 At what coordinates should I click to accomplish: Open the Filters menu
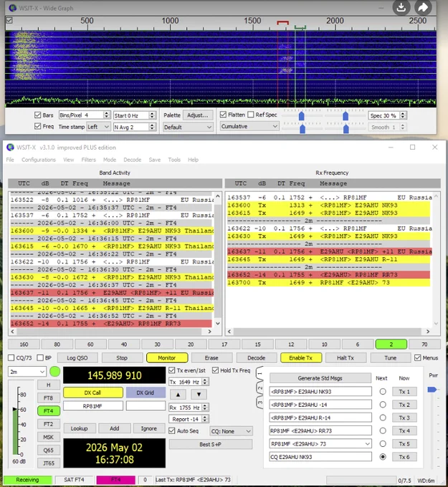click(89, 160)
